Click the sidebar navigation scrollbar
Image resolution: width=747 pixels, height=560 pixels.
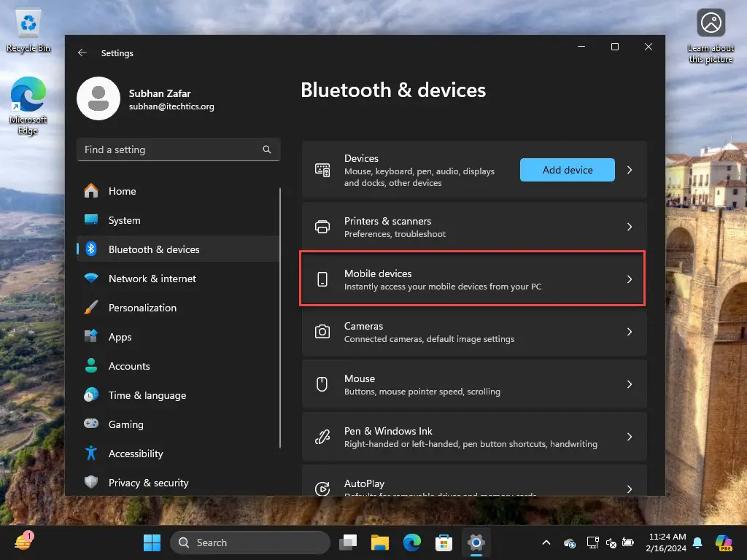click(x=280, y=318)
